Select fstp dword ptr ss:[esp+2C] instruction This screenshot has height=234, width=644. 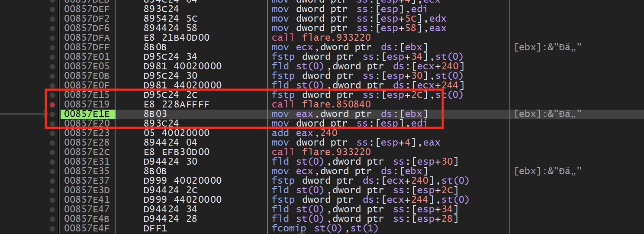pos(367,95)
